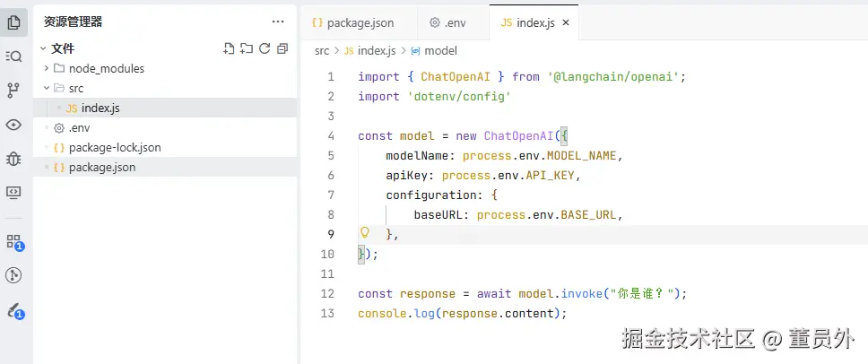
Task: Switch to the package.json tab
Action: (x=352, y=22)
